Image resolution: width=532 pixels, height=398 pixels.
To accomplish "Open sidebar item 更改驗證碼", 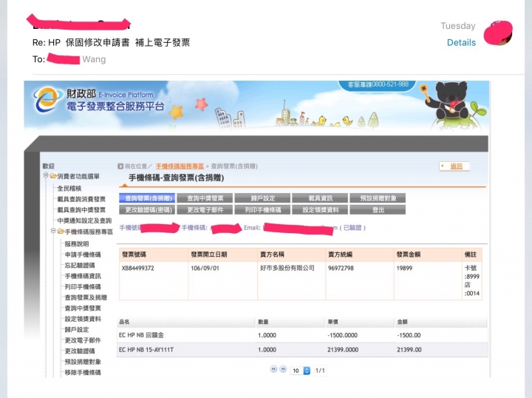I will coord(80,351).
